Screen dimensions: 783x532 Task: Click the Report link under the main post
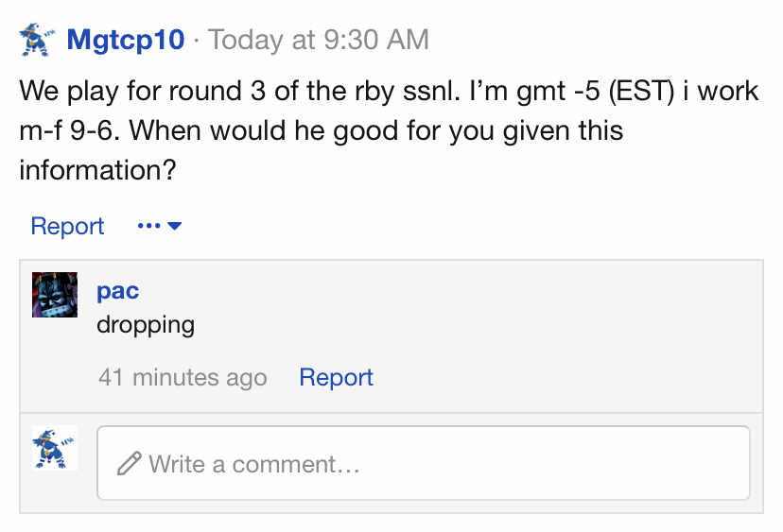click(67, 226)
